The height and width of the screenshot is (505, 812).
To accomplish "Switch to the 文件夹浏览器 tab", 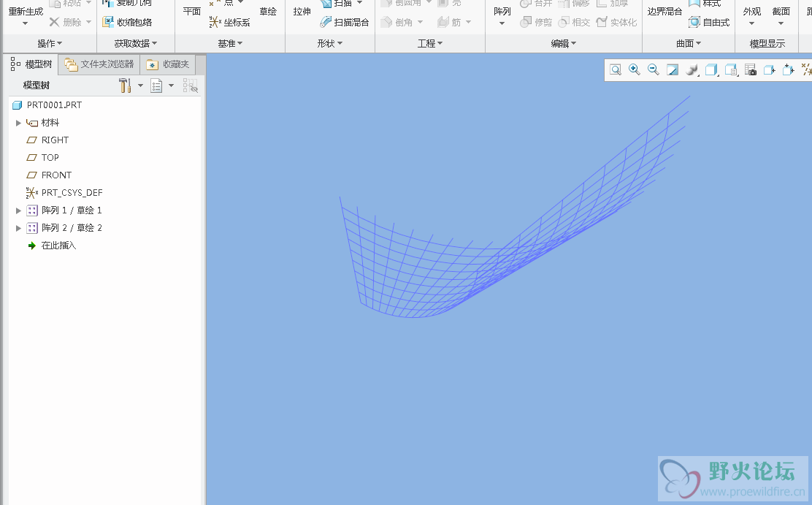I will coord(99,65).
